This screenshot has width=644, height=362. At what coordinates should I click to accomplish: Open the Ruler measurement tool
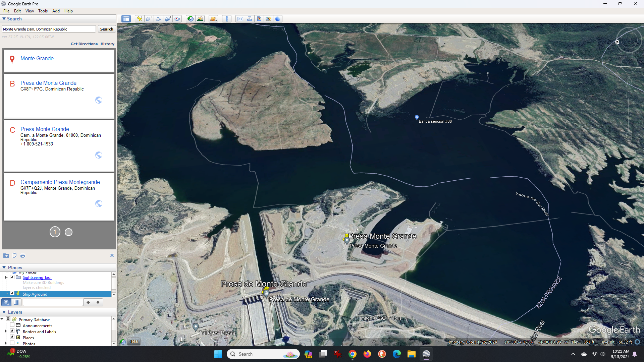click(227, 19)
